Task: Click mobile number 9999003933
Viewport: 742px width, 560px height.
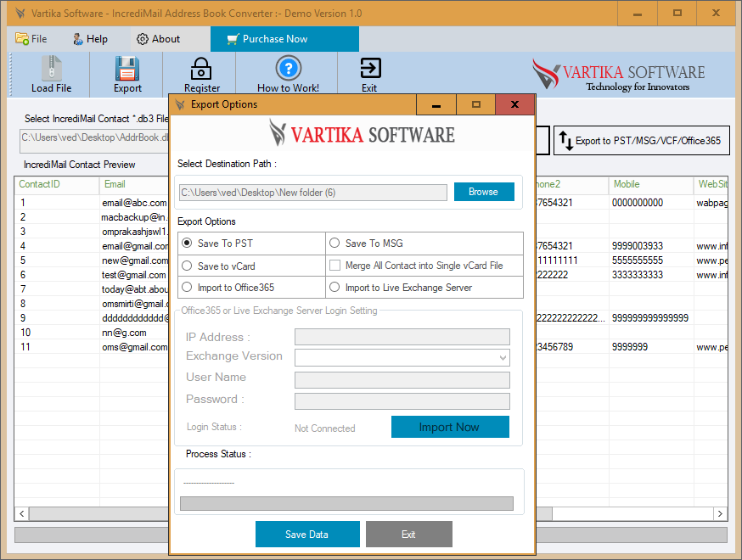Action: click(x=651, y=246)
